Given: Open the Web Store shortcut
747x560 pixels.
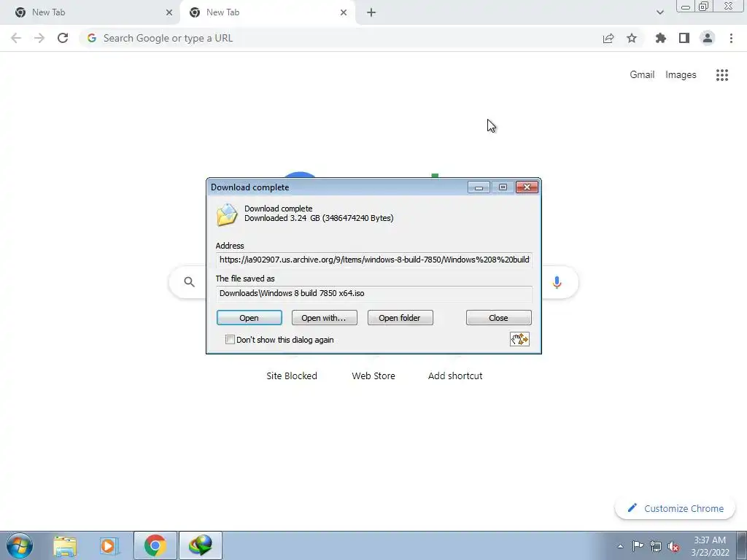Looking at the screenshot, I should [x=373, y=376].
